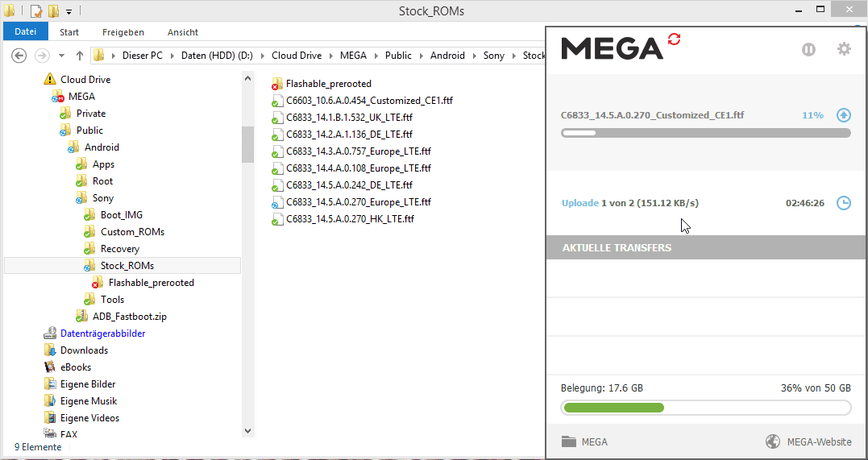Screen dimensions: 868x460
Task: Click the globe icon for MEGA-Website
Action: tap(773, 441)
